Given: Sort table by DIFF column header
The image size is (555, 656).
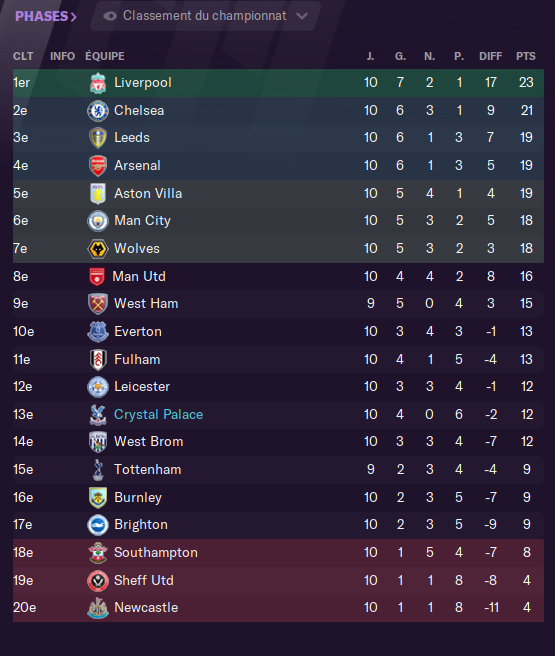Looking at the screenshot, I should point(490,56).
